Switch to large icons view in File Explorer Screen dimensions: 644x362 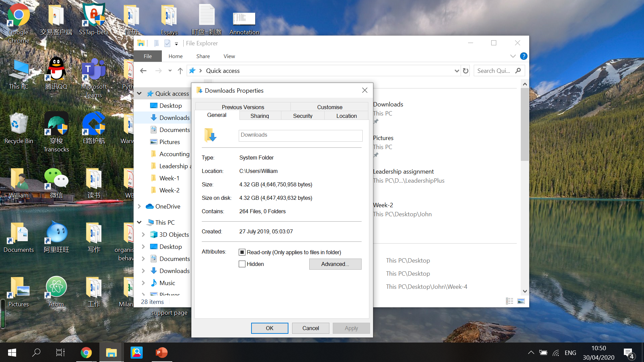[x=521, y=301]
